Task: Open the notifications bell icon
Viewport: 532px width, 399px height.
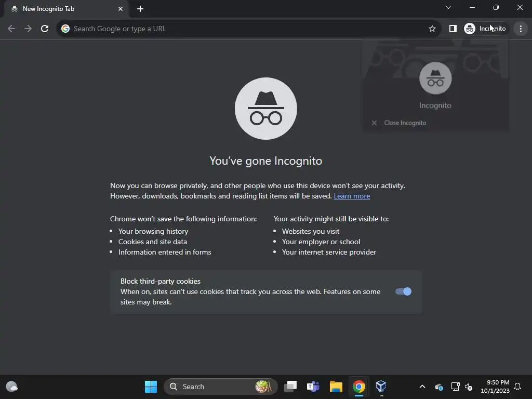Action: click(518, 387)
